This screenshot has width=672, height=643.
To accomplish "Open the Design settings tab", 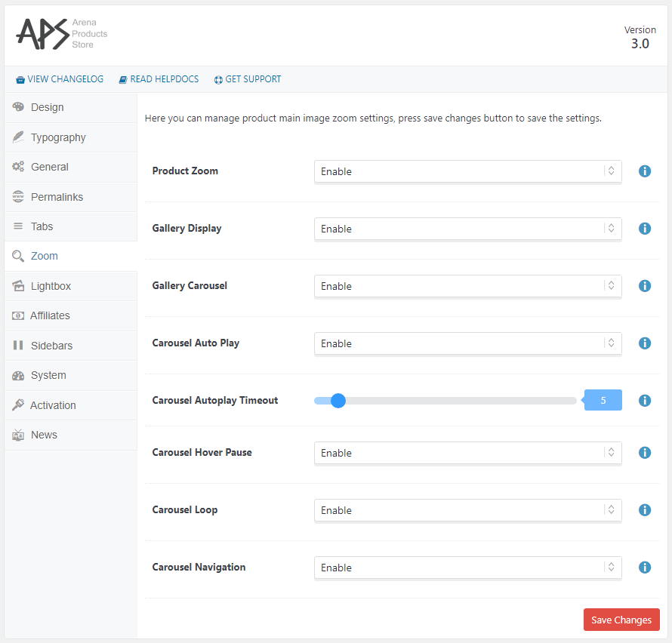I will coord(71,107).
